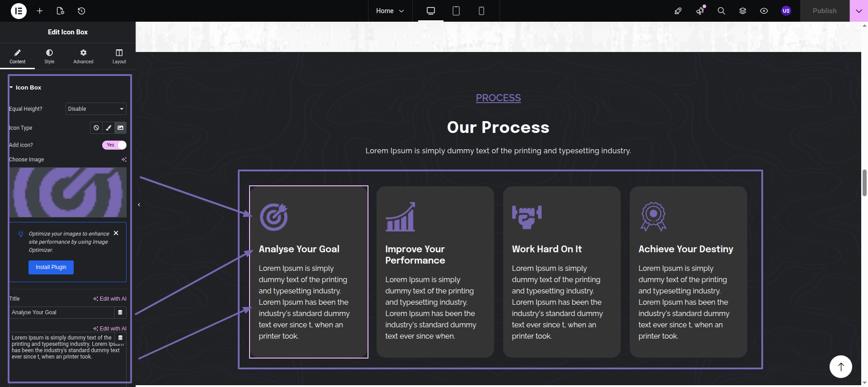This screenshot has height=387, width=868.
Task: Click the Install Plugin button
Action: [x=51, y=267]
